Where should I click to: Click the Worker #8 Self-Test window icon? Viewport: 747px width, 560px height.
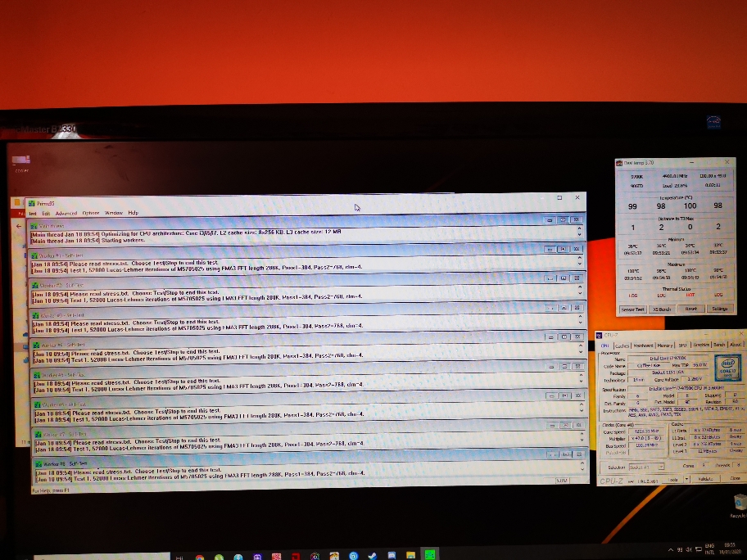point(38,463)
